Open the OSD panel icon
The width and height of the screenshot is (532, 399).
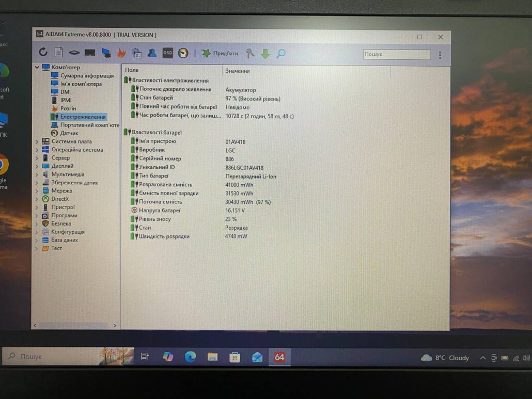pyautogui.click(x=167, y=53)
